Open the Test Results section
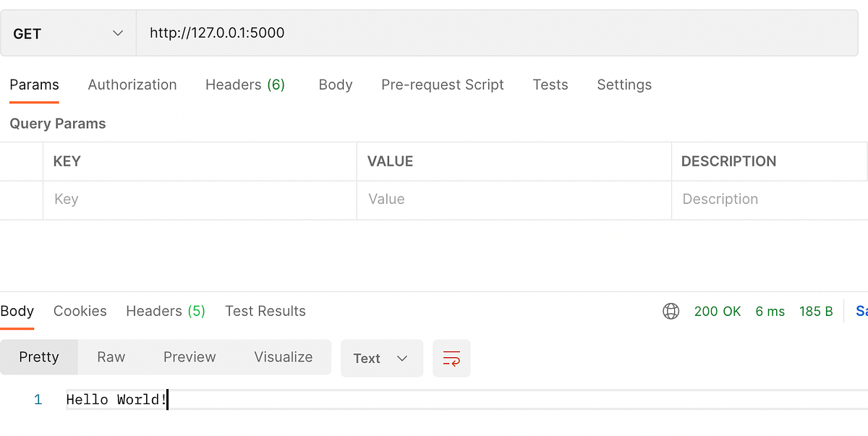This screenshot has height=436, width=868. 265,311
